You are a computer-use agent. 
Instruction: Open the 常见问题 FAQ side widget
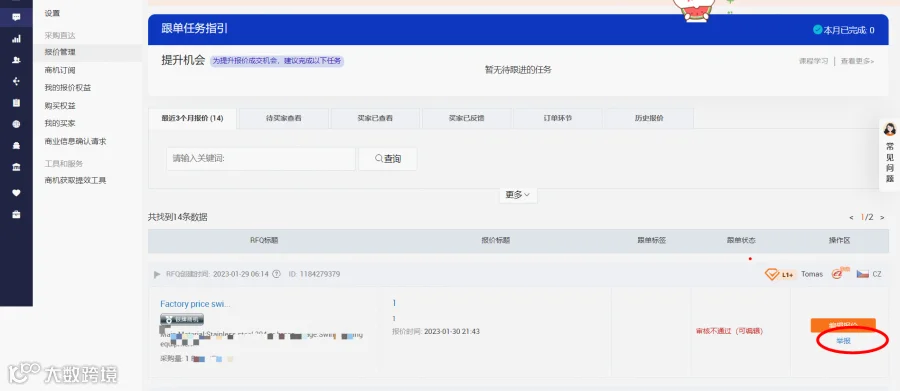890,154
